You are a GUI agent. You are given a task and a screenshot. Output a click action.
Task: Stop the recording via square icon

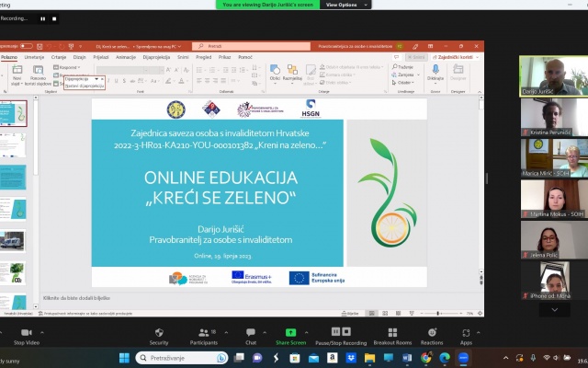[54, 18]
